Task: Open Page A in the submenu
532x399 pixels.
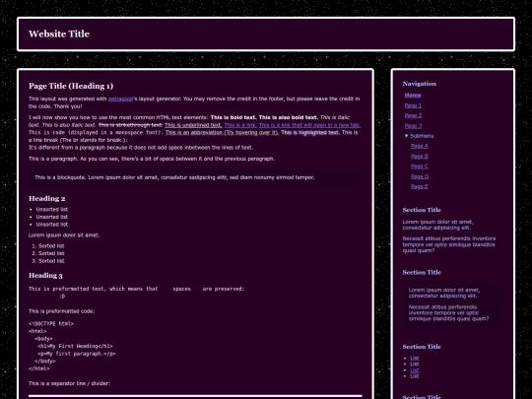Action: click(x=420, y=146)
